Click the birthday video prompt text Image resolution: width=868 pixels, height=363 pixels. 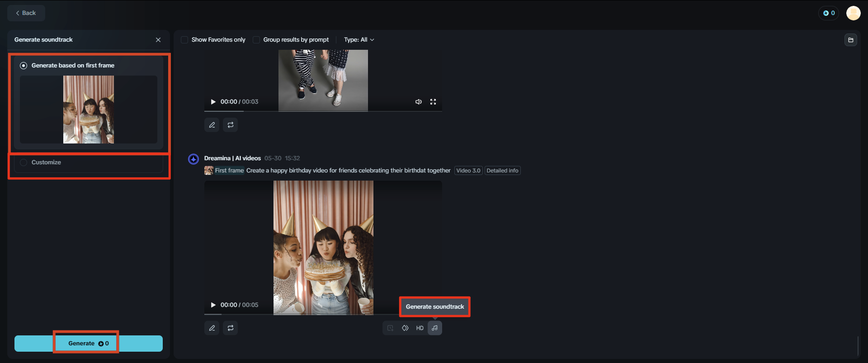[x=349, y=171]
